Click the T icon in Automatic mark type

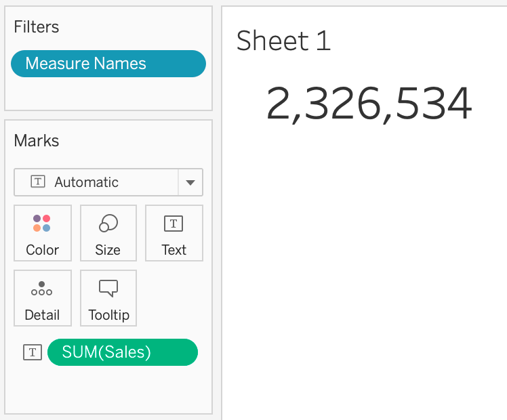(x=38, y=182)
